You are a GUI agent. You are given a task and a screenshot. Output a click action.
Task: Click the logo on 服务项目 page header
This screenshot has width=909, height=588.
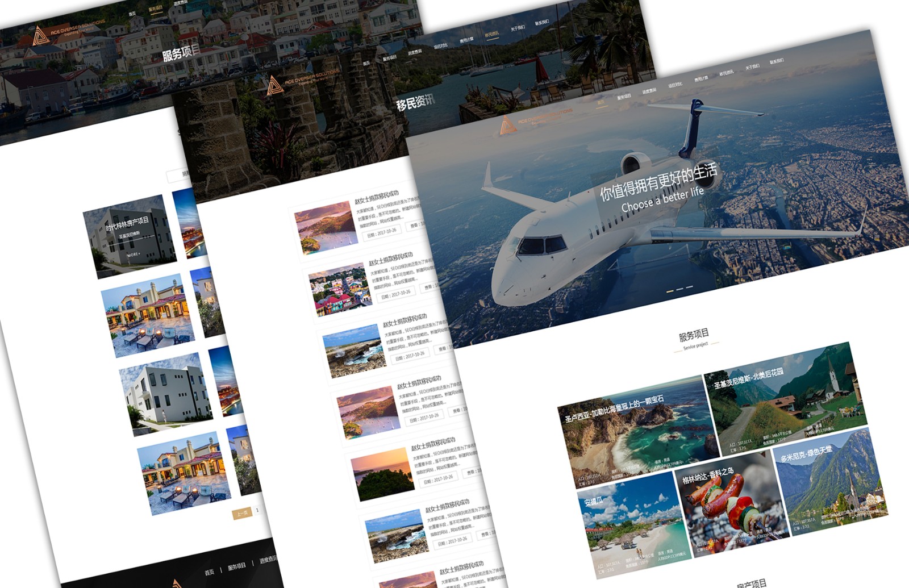tap(40, 35)
